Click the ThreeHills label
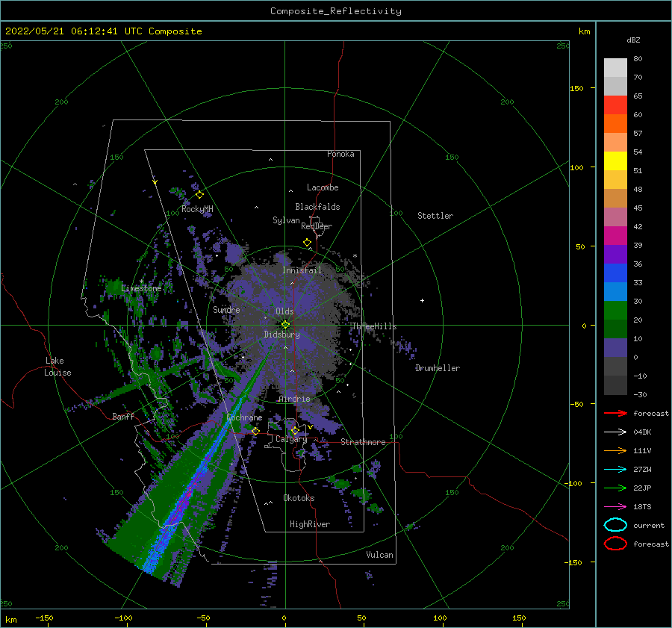The height and width of the screenshot is (628, 672). [x=374, y=326]
